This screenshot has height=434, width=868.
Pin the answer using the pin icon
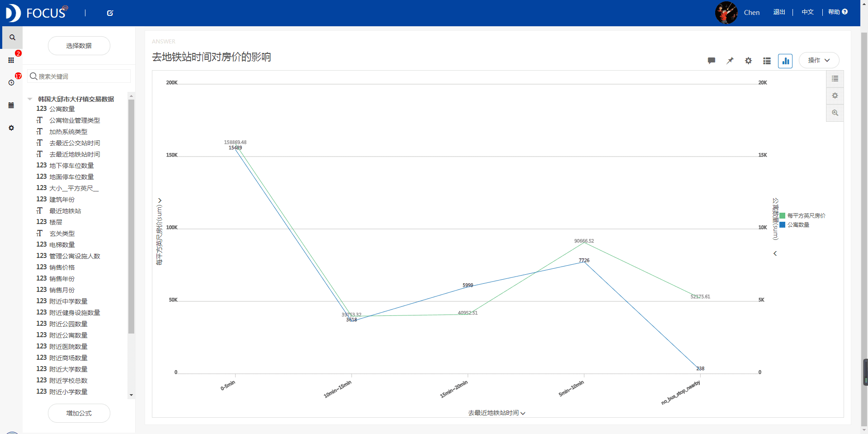[730, 61]
